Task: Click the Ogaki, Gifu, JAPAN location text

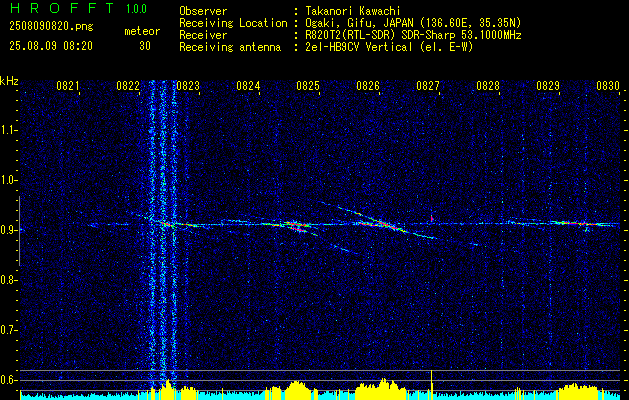Action: pyautogui.click(x=413, y=23)
